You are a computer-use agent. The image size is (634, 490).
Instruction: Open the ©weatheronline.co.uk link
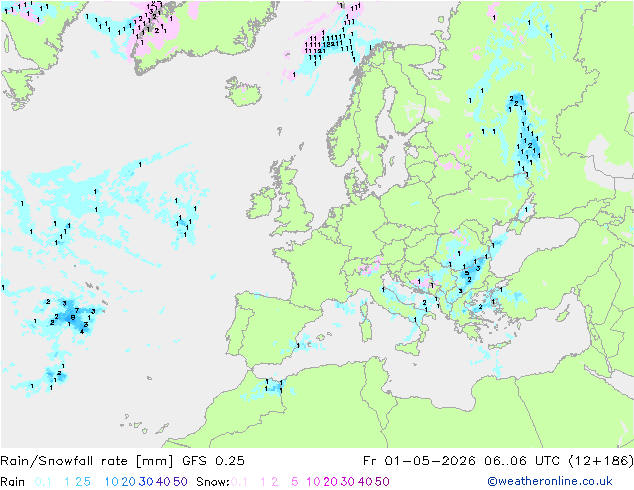pos(550,482)
